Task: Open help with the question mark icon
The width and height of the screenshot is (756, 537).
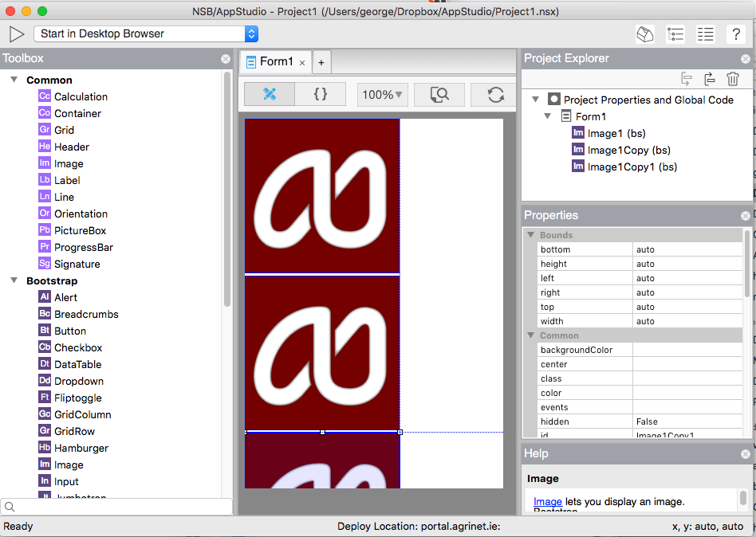Action: [736, 34]
